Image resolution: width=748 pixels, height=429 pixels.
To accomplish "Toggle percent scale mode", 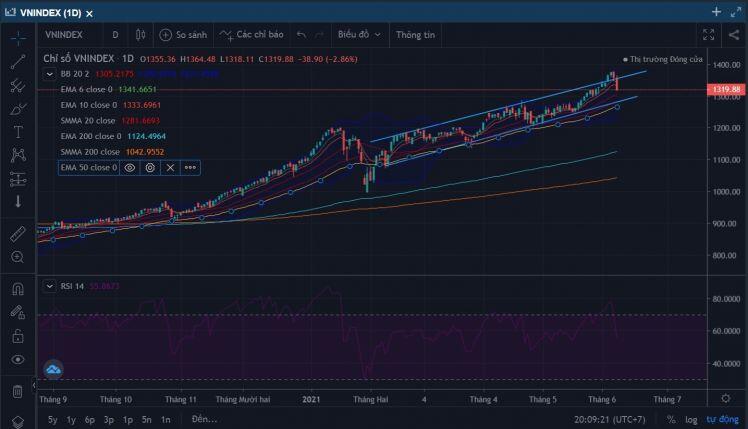I will (x=671, y=419).
